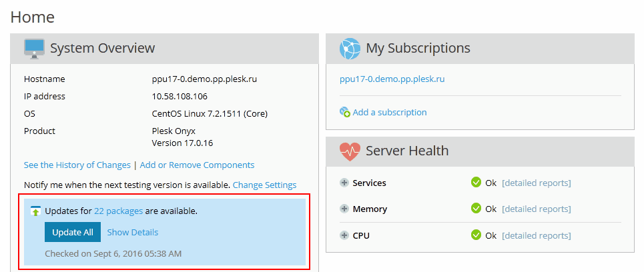644x272 pixels.
Task: Click the updates available package icon
Action: pyautogui.click(x=36, y=211)
